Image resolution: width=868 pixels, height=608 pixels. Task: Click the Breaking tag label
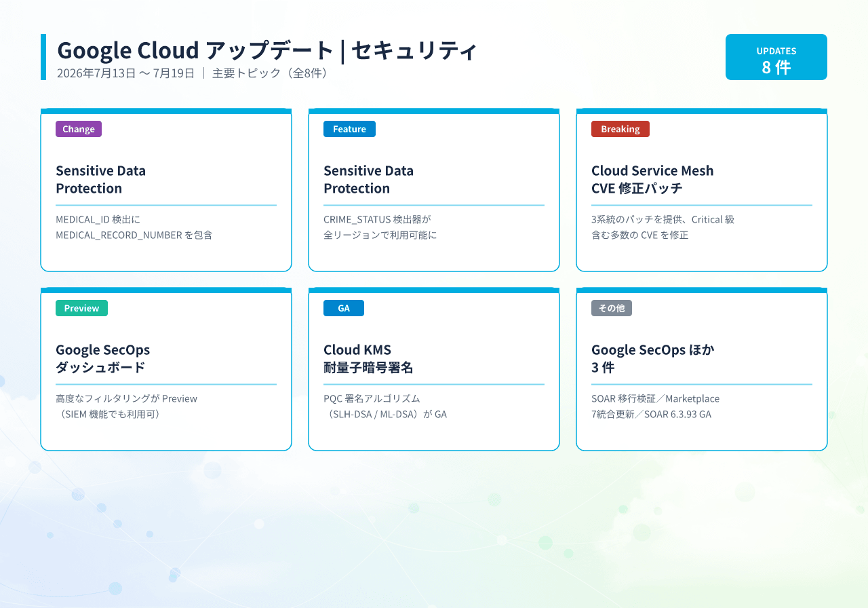point(620,129)
